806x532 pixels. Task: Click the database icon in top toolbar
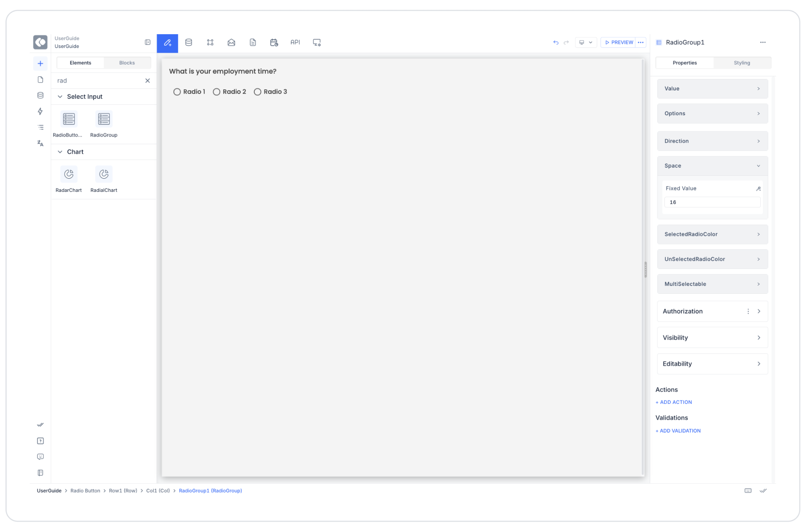coord(189,42)
